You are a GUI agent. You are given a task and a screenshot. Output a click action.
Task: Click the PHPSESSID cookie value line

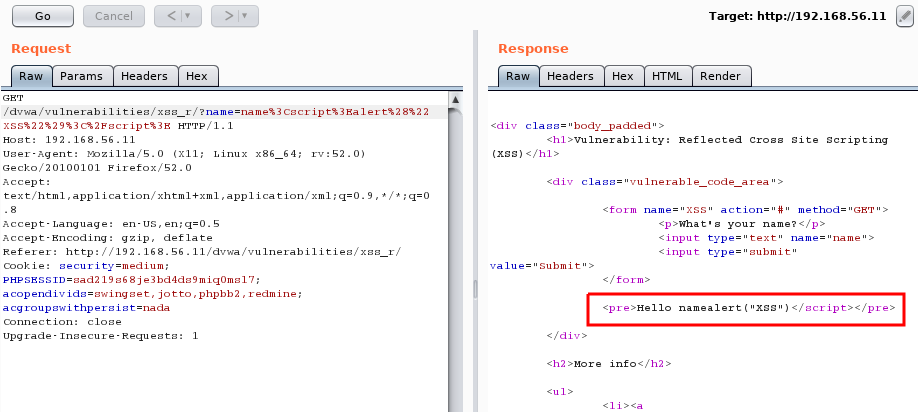click(132, 280)
